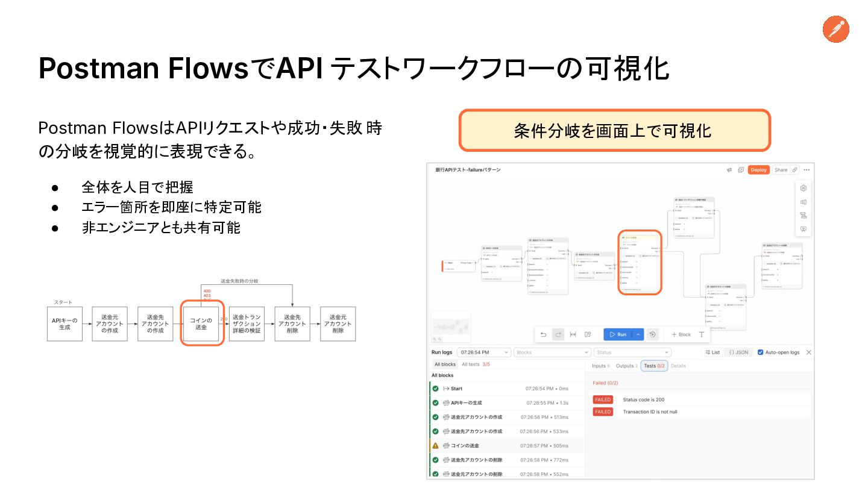Select the Start log row
The width and height of the screenshot is (868, 488).
point(507,389)
